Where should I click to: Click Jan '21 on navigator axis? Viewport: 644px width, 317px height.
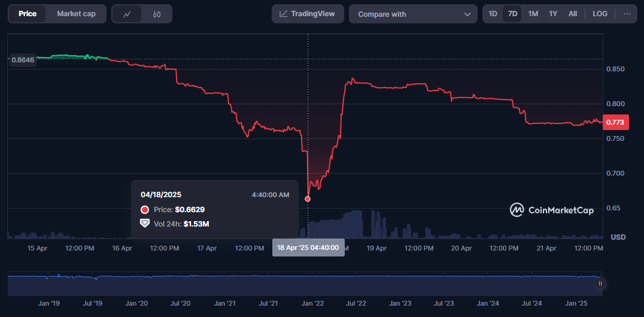pos(224,303)
